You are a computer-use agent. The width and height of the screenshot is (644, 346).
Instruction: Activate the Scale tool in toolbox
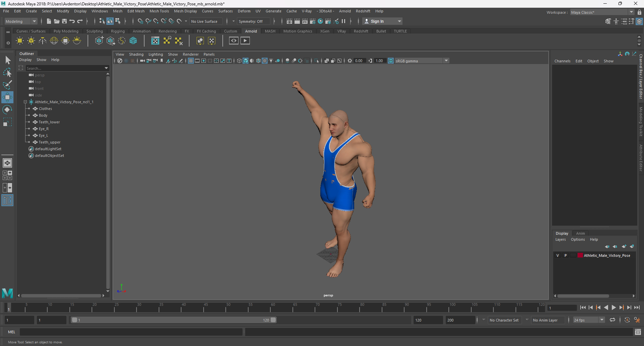(7, 122)
